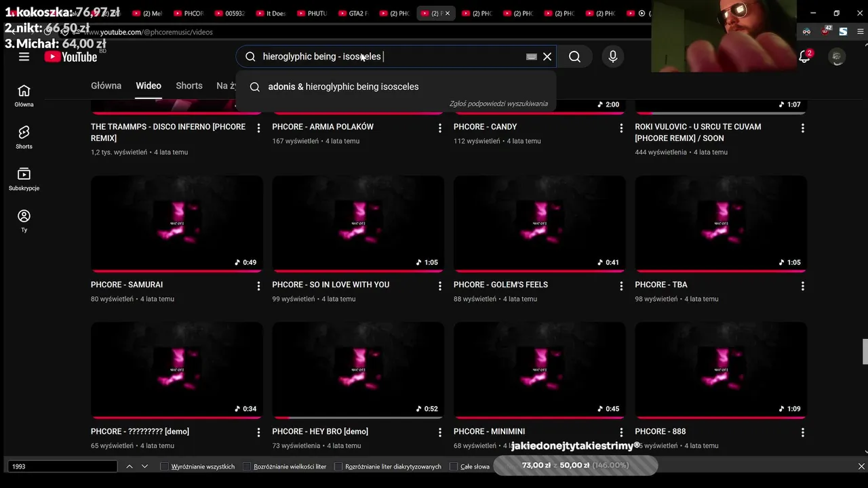
Task: Open ROKI VULOVIC - U SRCU TE CUVAM title
Action: tap(698, 132)
